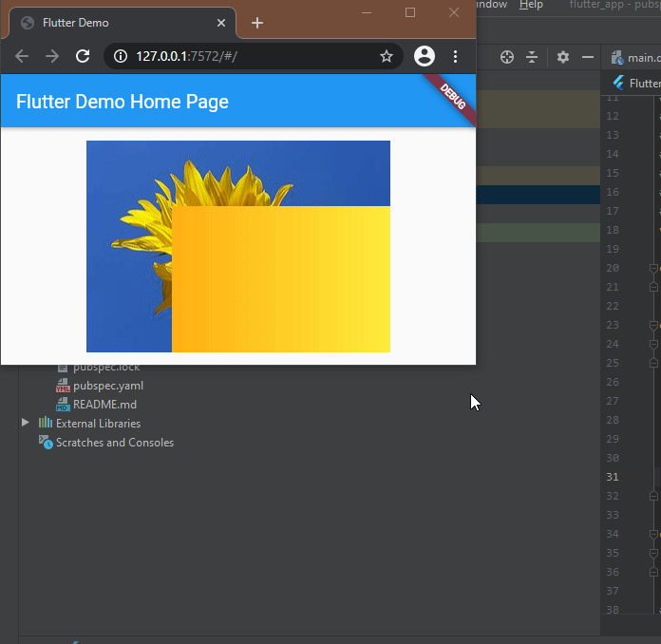Toggle code fold marker at line 35
Screen dimensions: 661x644
653,553
